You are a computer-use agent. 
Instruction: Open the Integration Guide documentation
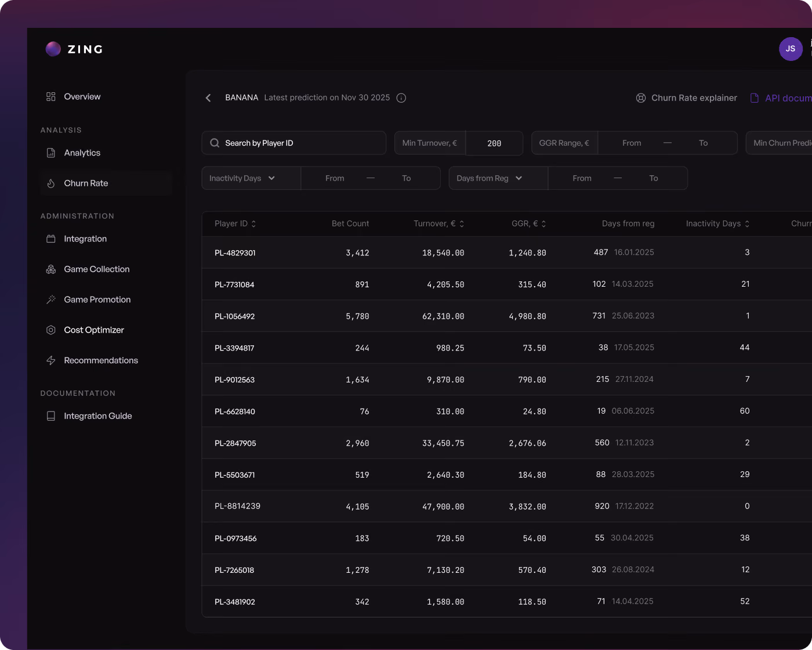98,416
